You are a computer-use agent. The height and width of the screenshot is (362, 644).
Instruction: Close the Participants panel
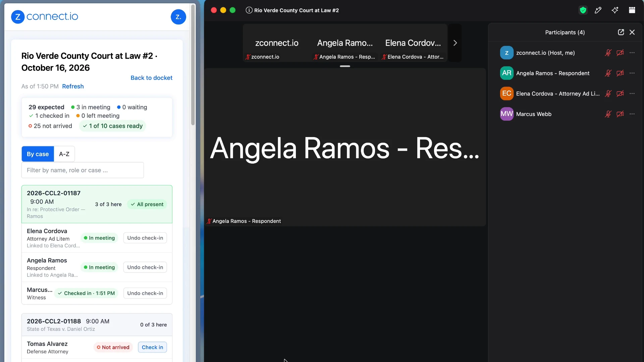coord(632,32)
